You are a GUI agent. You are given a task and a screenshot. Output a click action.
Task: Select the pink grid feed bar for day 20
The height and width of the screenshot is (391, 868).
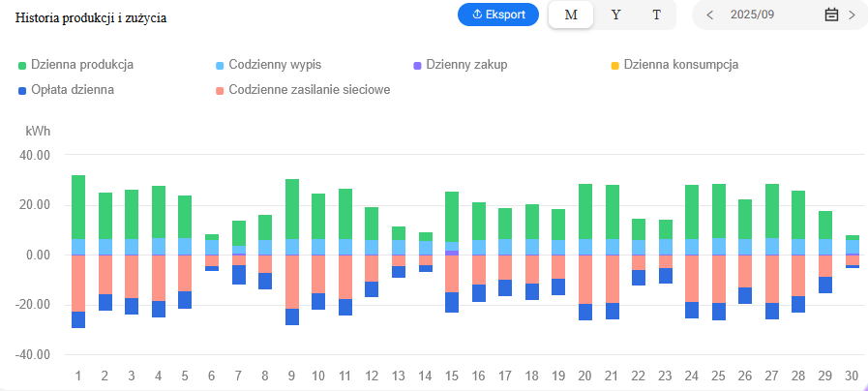(x=584, y=279)
